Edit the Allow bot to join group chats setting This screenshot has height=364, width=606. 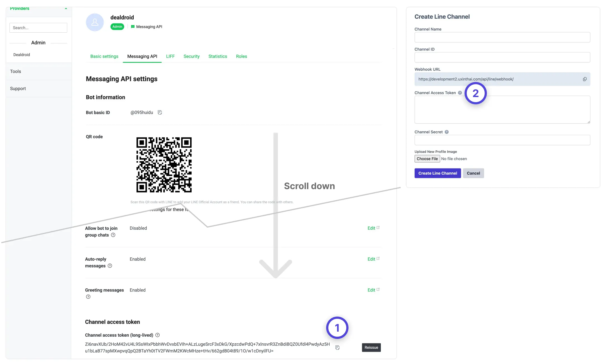pos(371,228)
